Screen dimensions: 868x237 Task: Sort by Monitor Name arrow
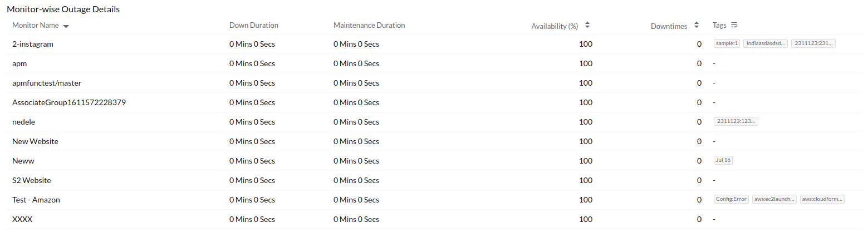[66, 26]
